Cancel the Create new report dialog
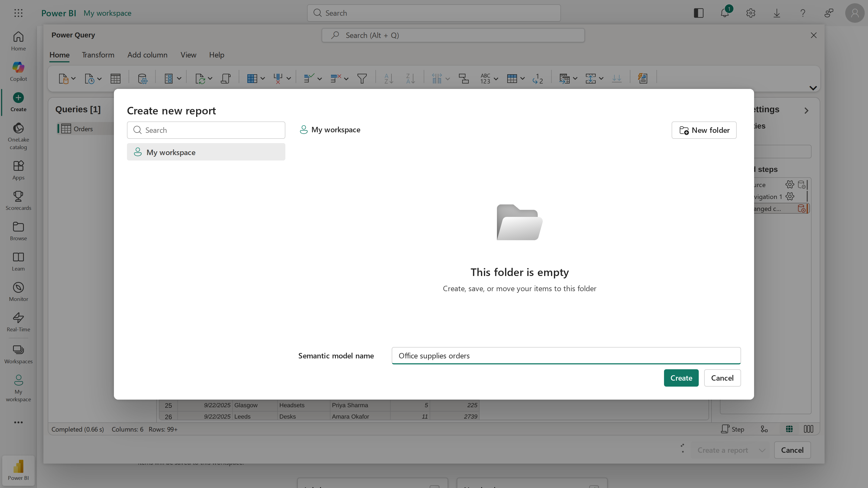Screen dimensions: 868x488 tap(722, 378)
